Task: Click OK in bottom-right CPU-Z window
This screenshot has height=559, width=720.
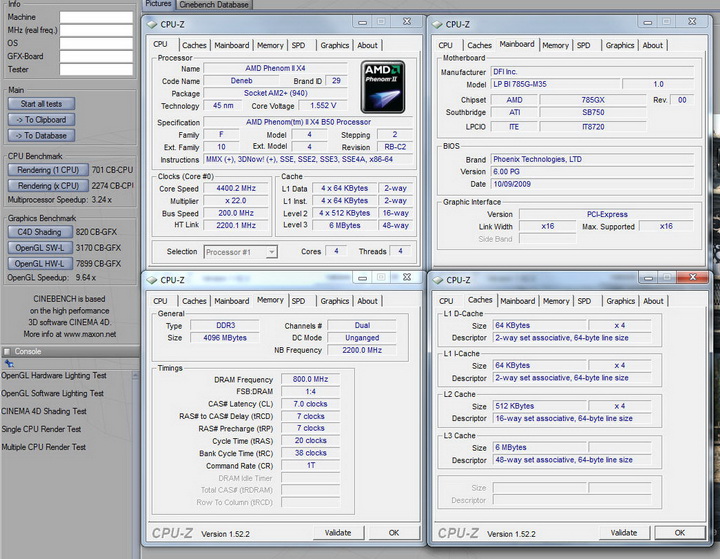Action: 680,533
